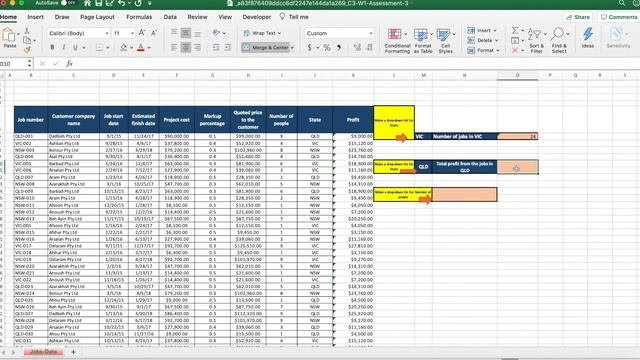
Task: Click the Home icon in the title bar
Action: 87,3
